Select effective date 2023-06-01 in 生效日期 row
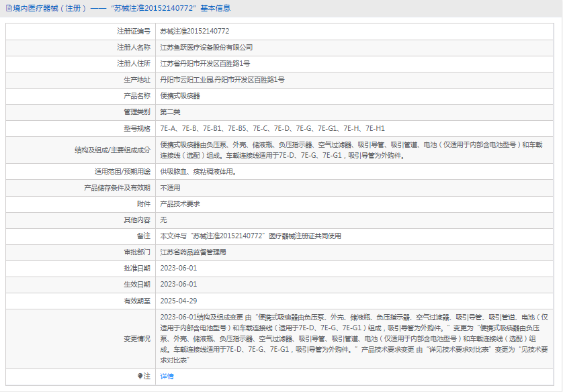Screen dimensions: 563x392 pos(179,285)
